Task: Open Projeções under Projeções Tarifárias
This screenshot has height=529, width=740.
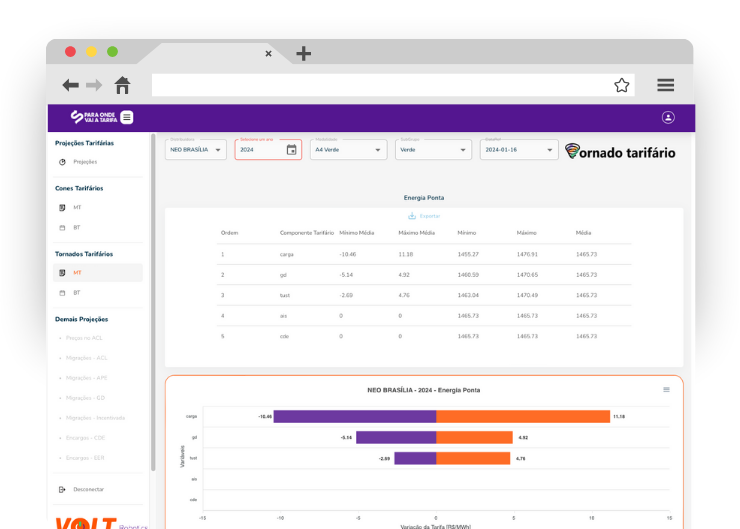Action: coord(85,161)
